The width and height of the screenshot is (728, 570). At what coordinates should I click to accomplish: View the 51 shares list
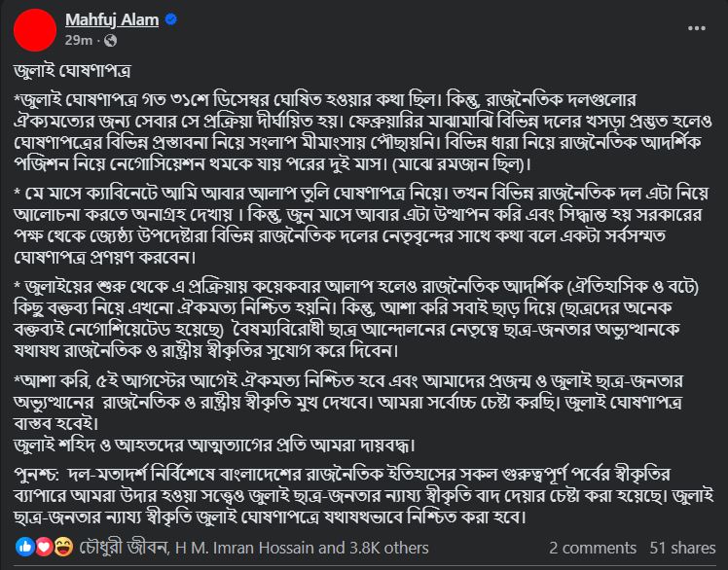682,548
